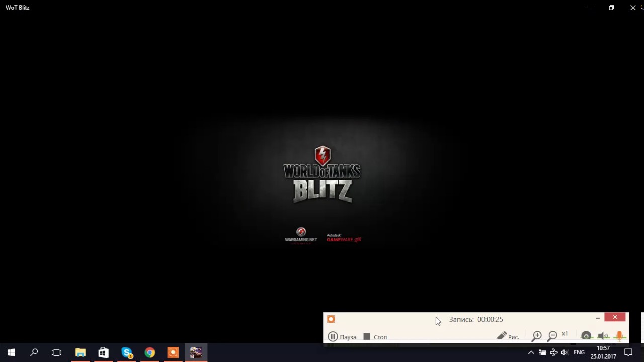Switch input language via ENG indicator
The width and height of the screenshot is (644, 362).
pyautogui.click(x=579, y=353)
